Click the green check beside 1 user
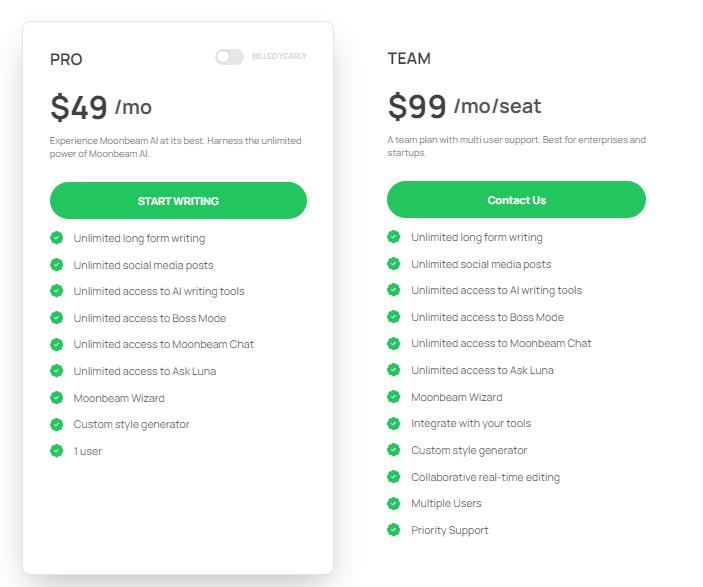The width and height of the screenshot is (703, 587). tap(57, 451)
